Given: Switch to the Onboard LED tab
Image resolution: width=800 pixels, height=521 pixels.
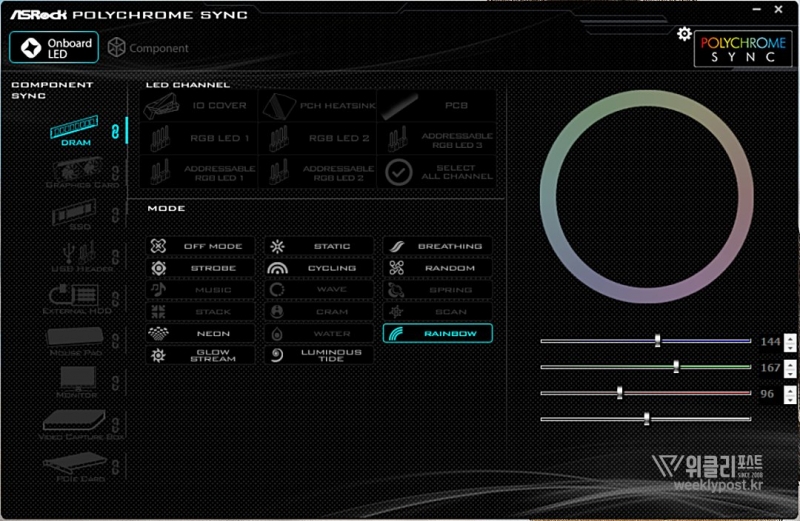Looking at the screenshot, I should point(57,47).
